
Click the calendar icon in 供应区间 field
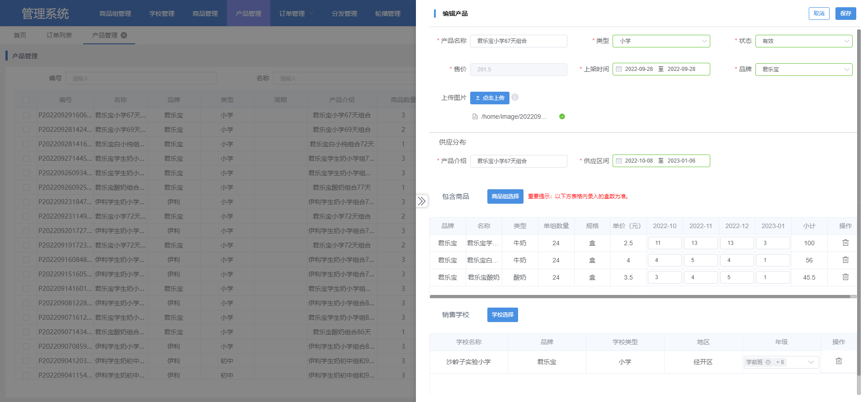[x=619, y=161]
